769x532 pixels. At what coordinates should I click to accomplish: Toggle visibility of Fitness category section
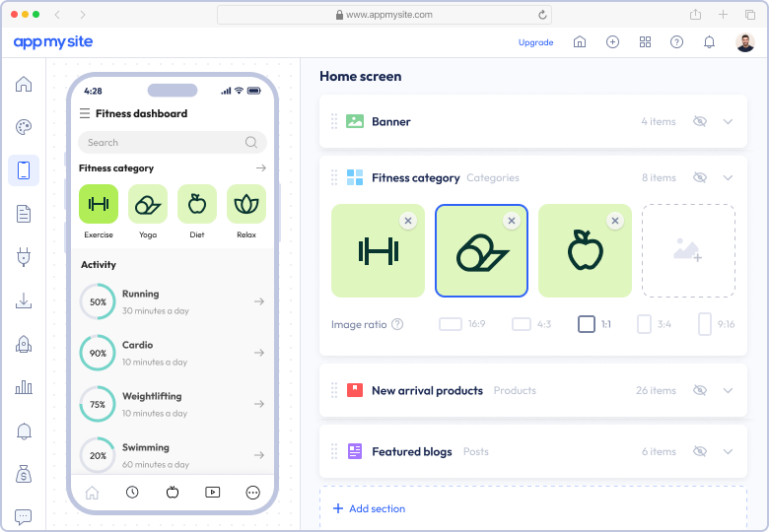700,177
